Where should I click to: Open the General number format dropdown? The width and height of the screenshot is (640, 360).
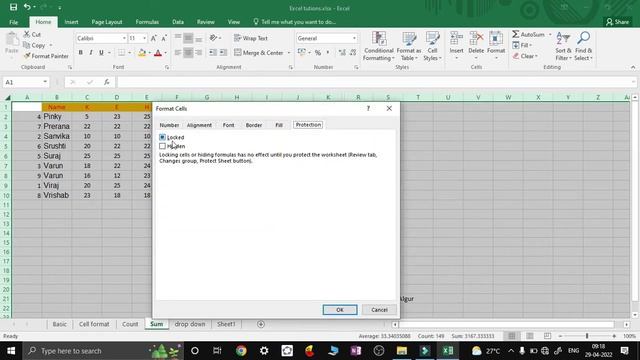tap(354, 38)
